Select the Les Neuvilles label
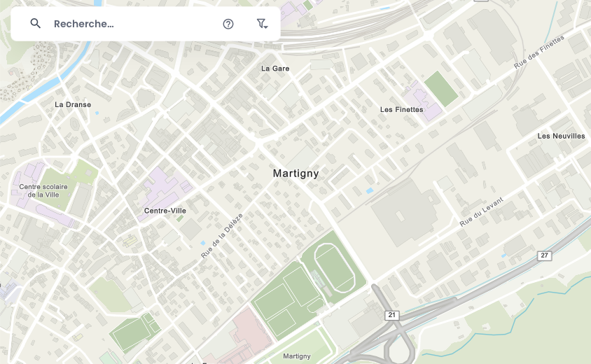 click(561, 136)
